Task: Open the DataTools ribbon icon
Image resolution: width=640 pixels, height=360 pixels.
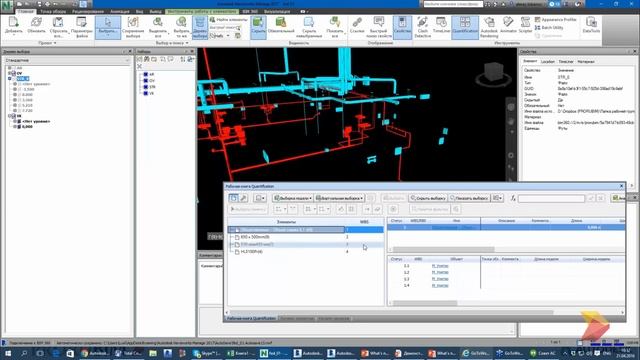Action: [x=591, y=25]
